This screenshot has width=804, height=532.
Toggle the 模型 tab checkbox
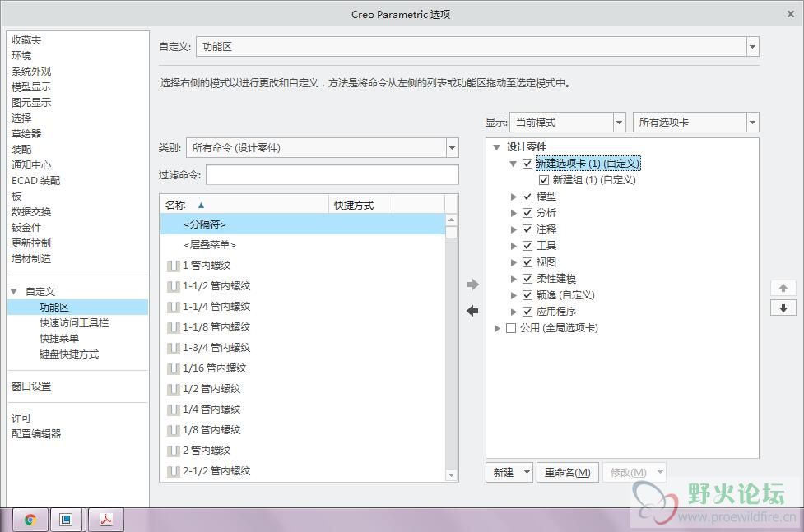click(x=527, y=197)
